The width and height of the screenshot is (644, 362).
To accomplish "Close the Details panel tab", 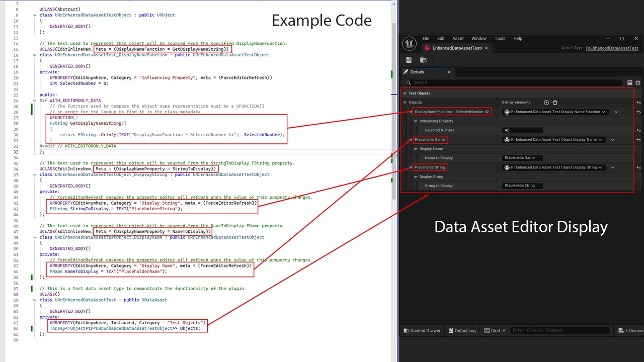I will click(449, 72).
